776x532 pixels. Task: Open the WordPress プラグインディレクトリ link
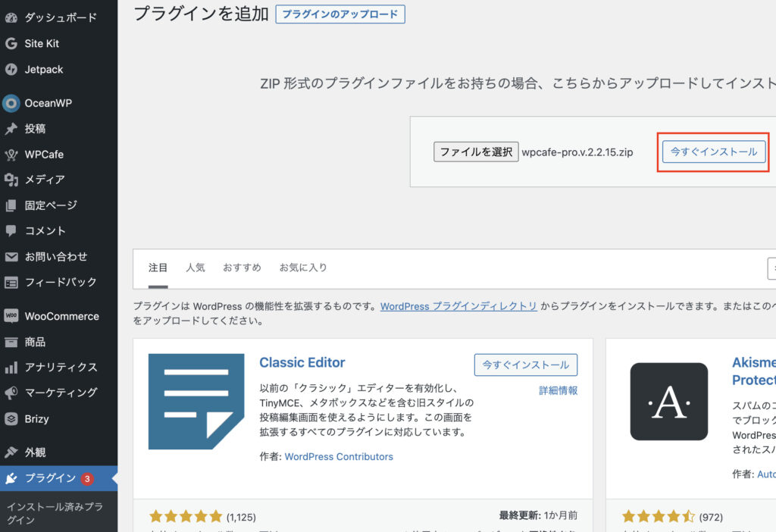point(458,307)
